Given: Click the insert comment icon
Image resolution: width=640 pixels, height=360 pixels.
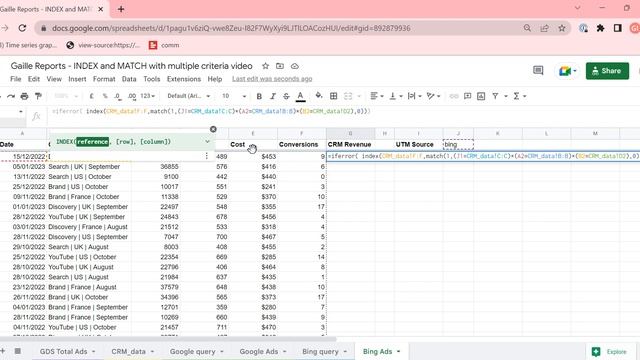Looking at the screenshot, I should [x=467, y=96].
